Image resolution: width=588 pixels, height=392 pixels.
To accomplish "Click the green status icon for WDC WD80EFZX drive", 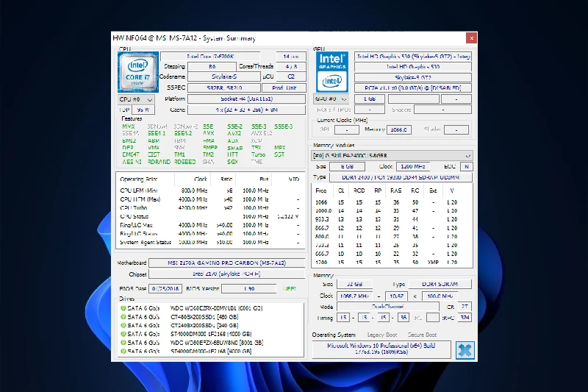I will (123, 342).
